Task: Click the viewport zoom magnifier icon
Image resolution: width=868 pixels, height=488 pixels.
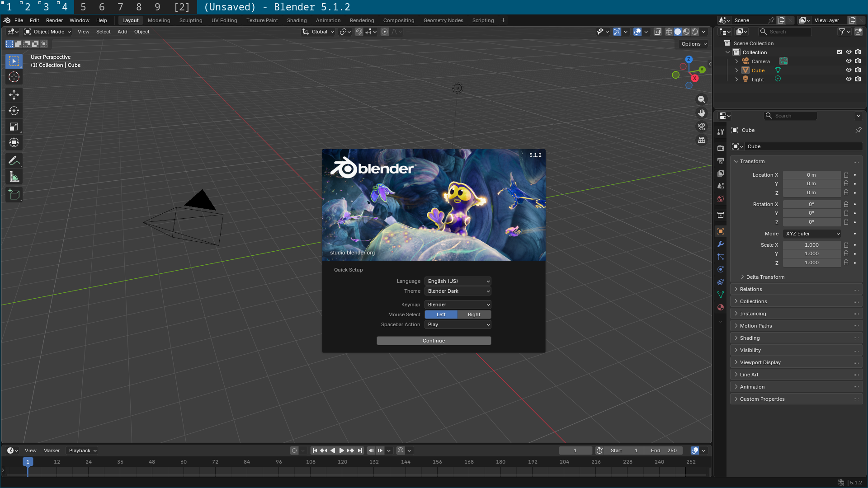Action: click(x=702, y=99)
